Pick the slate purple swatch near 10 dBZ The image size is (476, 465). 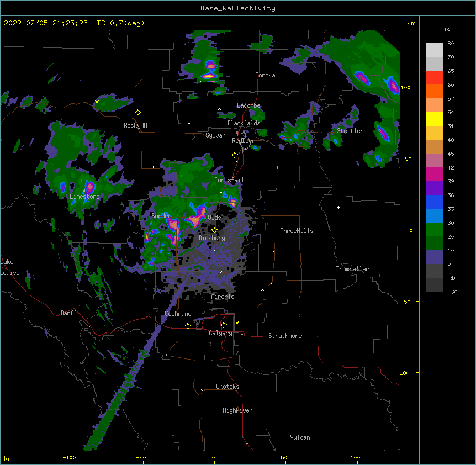[x=434, y=257]
